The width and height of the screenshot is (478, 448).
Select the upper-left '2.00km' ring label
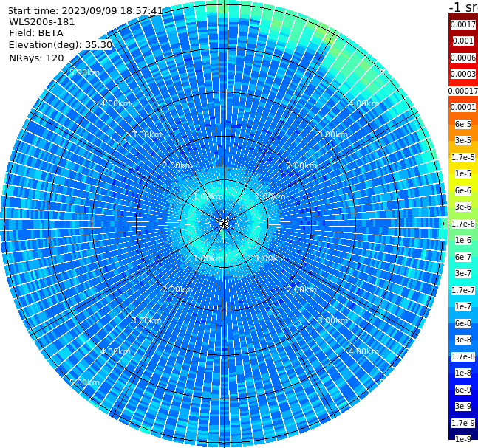click(x=178, y=165)
